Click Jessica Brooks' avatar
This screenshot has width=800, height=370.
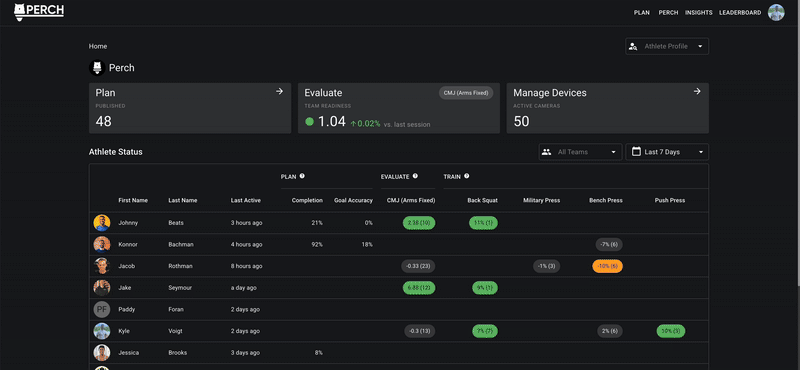point(102,353)
